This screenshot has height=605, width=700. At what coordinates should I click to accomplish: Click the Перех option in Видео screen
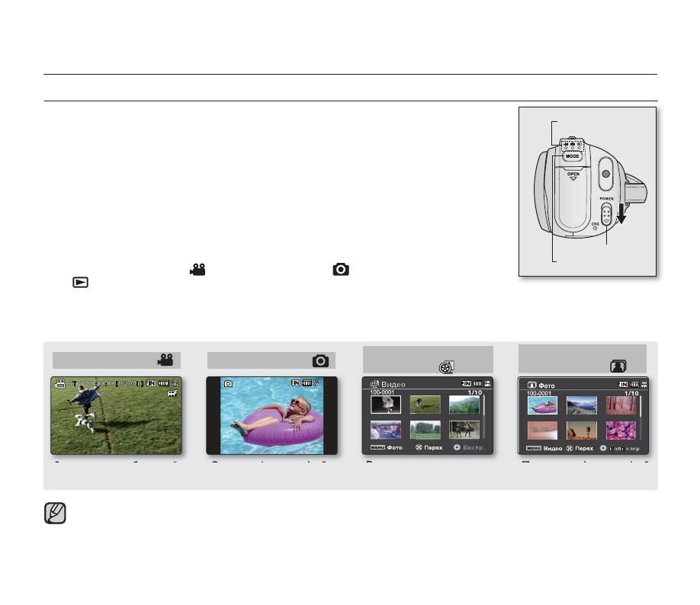click(x=429, y=447)
